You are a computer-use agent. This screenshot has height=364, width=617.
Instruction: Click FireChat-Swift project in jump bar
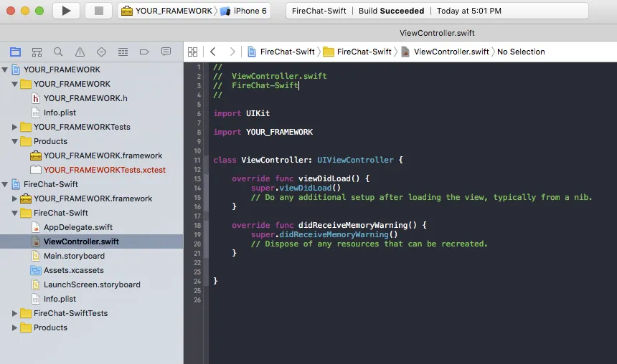(281, 52)
